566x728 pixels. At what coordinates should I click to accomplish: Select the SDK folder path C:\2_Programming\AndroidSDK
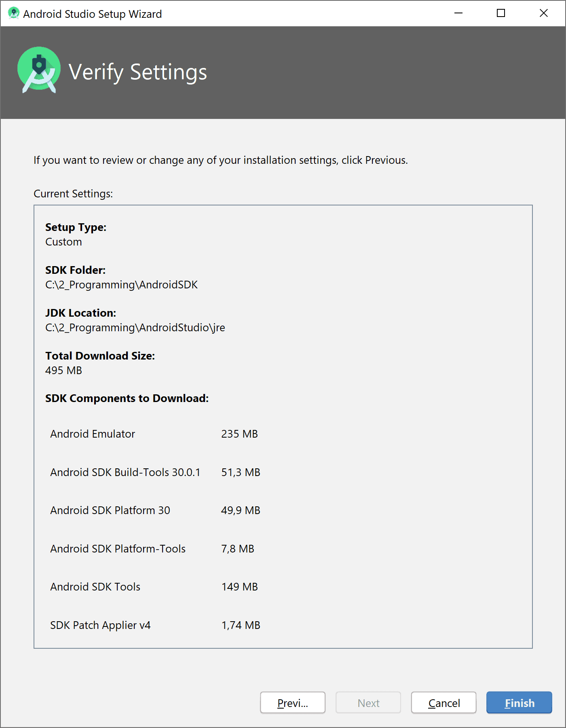[x=121, y=285]
